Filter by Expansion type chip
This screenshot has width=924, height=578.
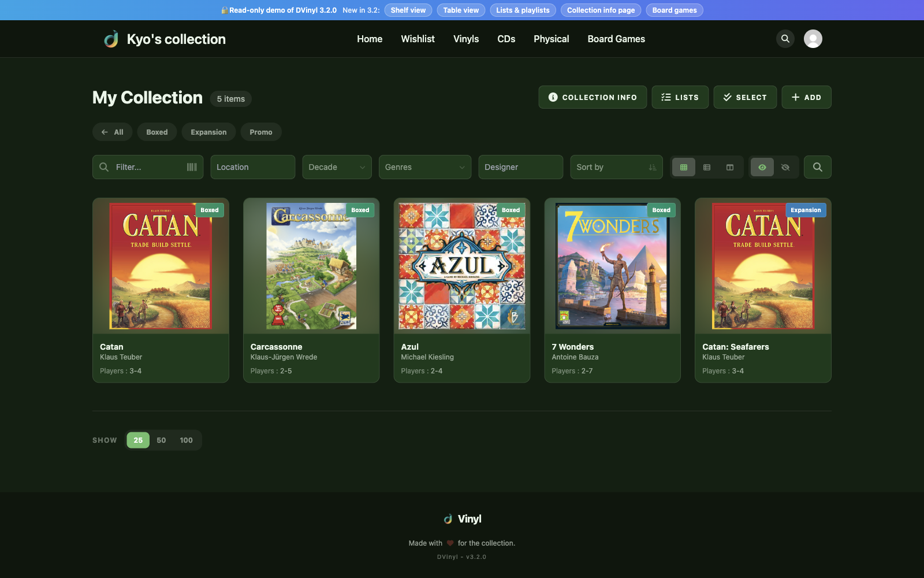click(208, 132)
